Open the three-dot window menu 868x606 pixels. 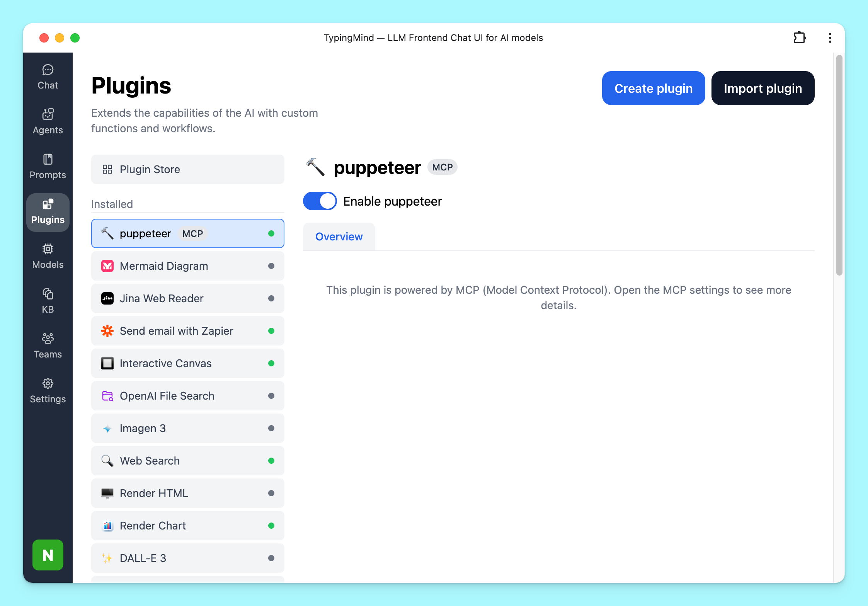point(830,38)
